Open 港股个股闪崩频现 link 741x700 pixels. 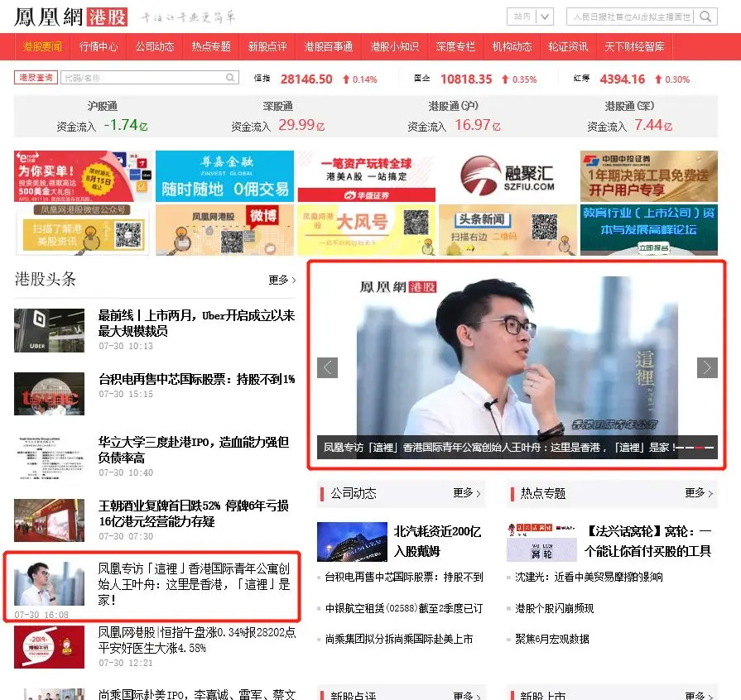(555, 608)
